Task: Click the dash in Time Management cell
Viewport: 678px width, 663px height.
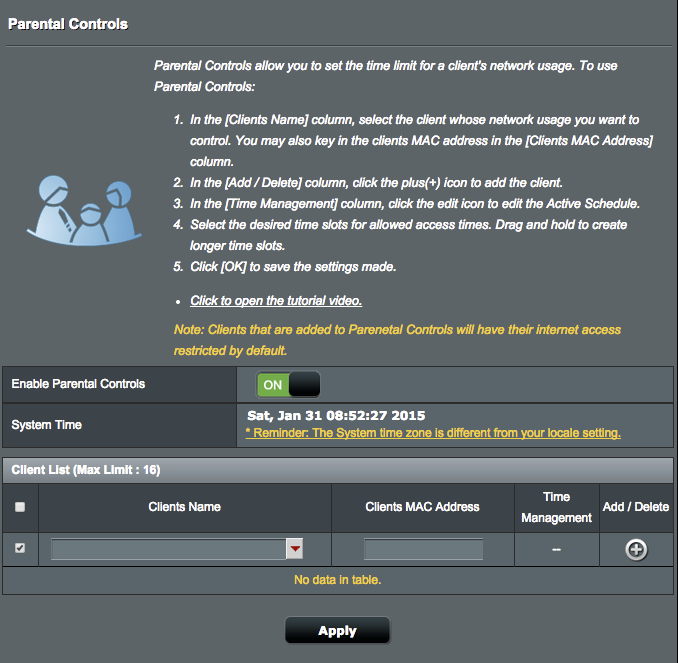Action: tap(556, 550)
